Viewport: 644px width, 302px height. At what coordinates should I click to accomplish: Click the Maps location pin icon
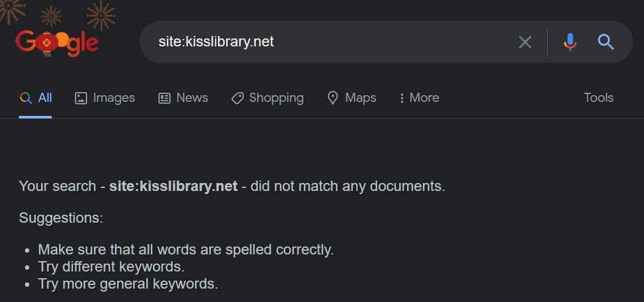click(x=332, y=98)
